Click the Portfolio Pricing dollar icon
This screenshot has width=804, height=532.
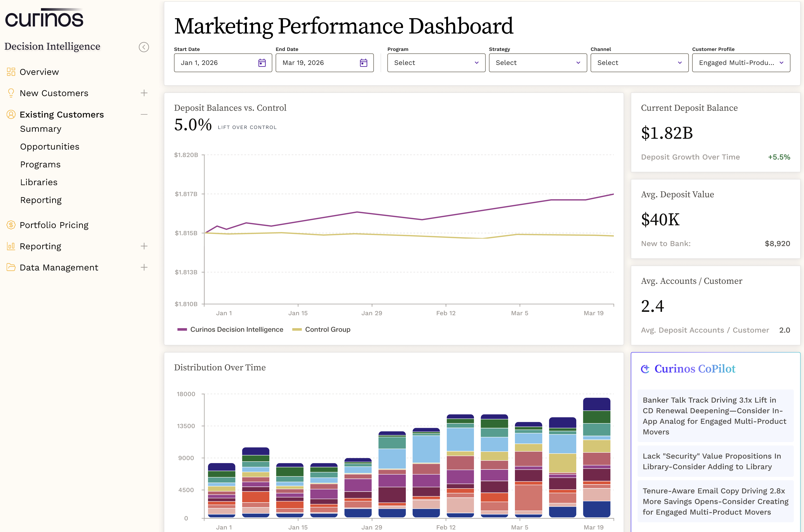point(11,225)
